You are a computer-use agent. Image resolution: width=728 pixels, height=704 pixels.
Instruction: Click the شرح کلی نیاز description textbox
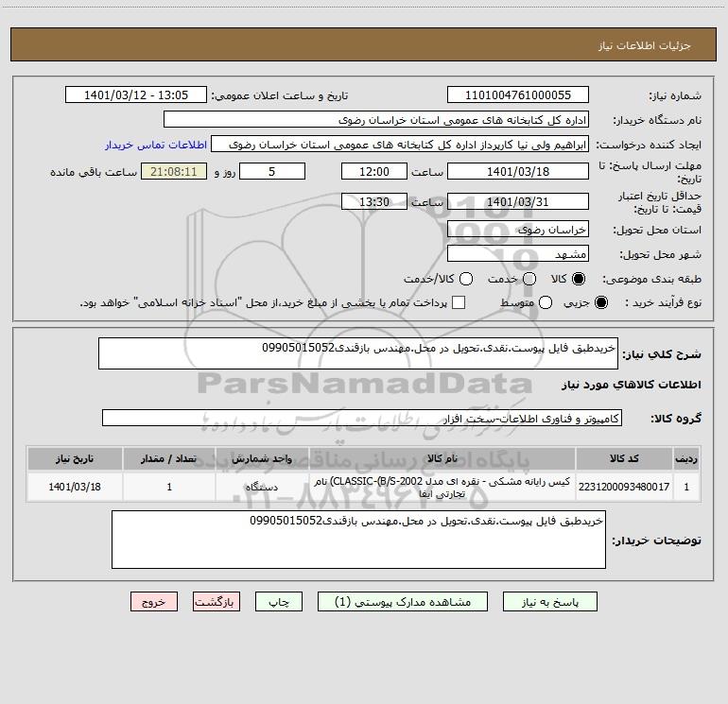pos(358,353)
